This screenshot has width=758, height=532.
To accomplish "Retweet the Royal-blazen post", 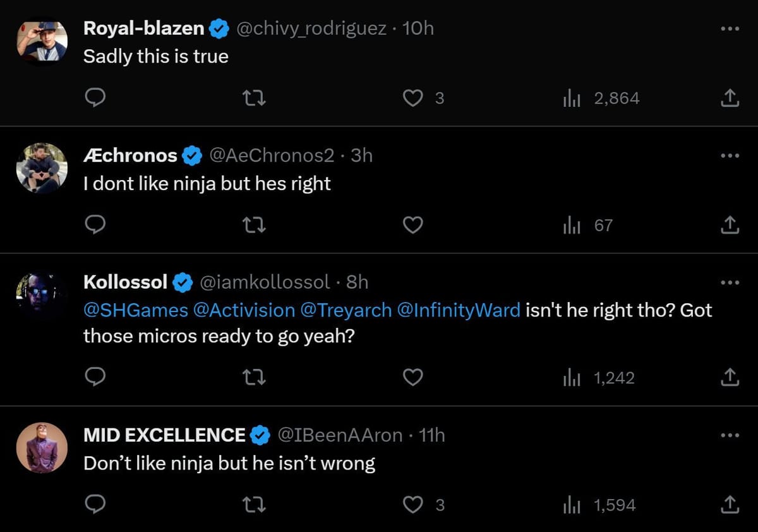I will point(255,98).
